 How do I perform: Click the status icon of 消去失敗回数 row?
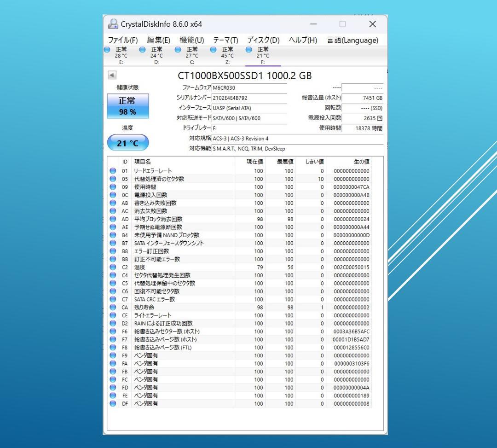click(113, 211)
